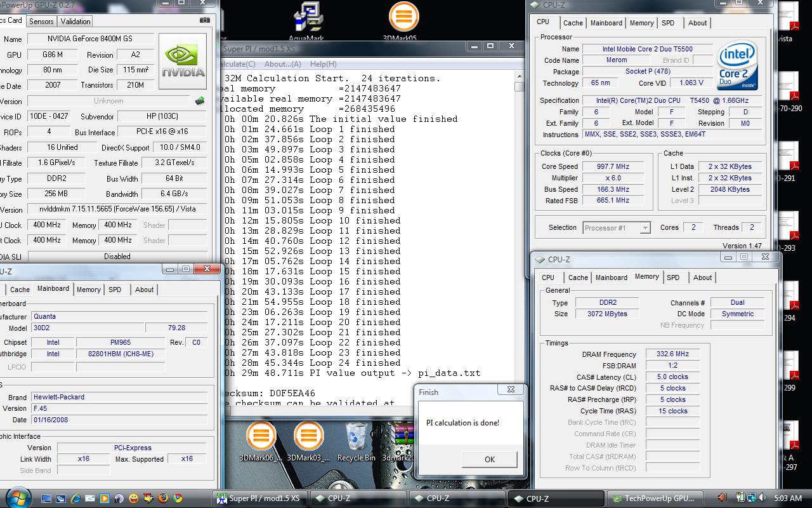Launch Chrome from quick launch
The height and width of the screenshot is (508, 812).
[x=178, y=498]
